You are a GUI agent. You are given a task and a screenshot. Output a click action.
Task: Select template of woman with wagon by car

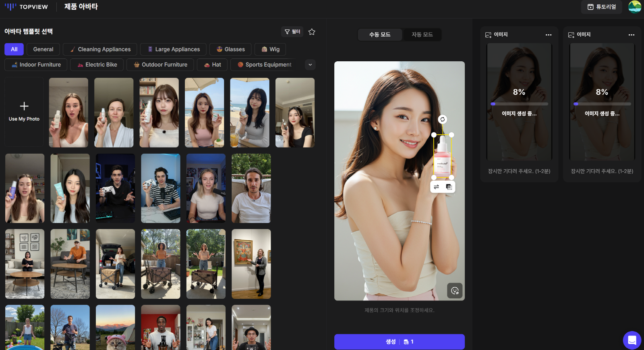115,264
